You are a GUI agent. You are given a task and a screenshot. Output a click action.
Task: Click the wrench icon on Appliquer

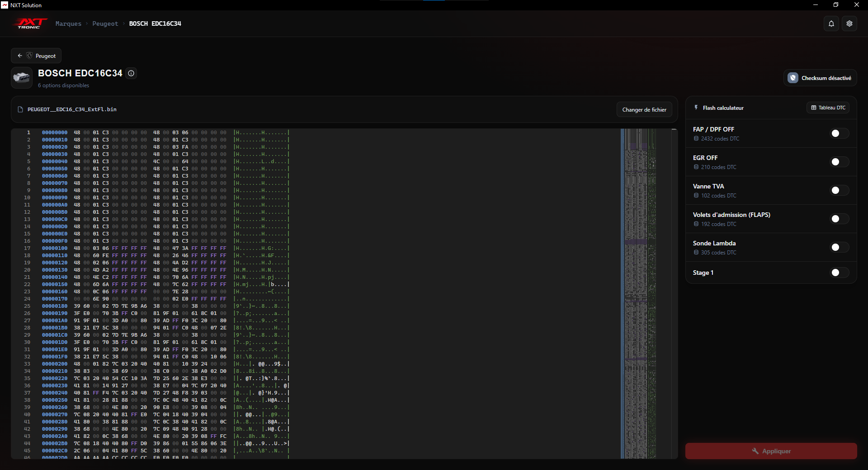(x=755, y=451)
